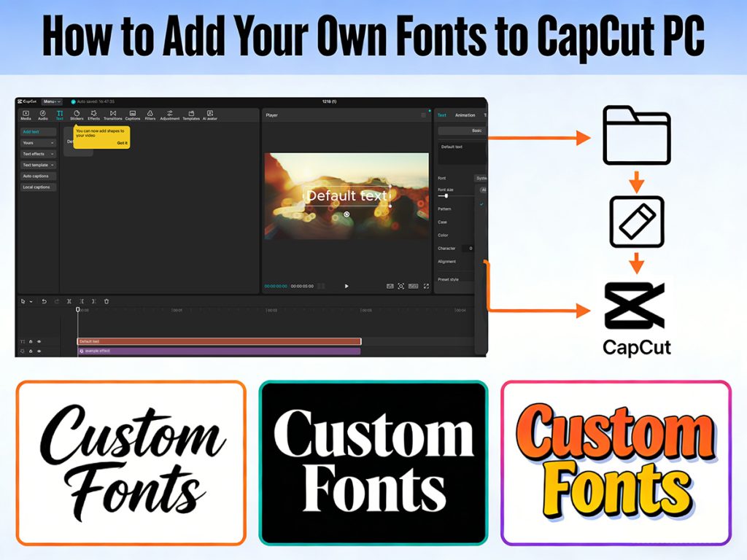This screenshot has width=747, height=560.
Task: Expand the Text effects section
Action: click(x=38, y=154)
